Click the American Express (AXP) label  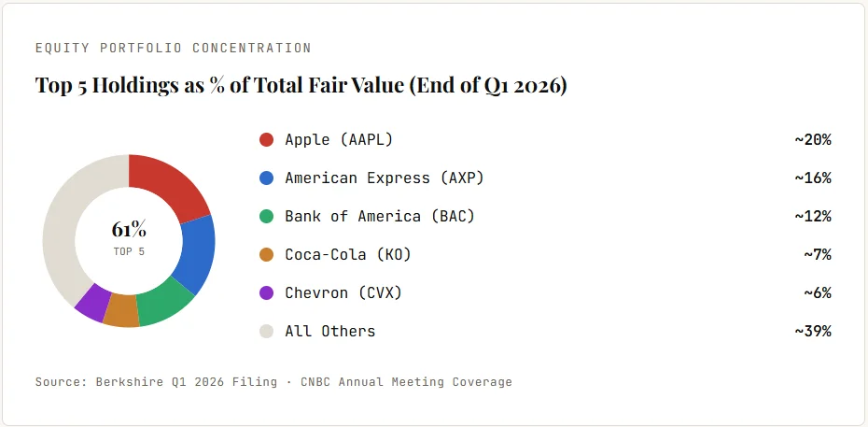[385, 178]
